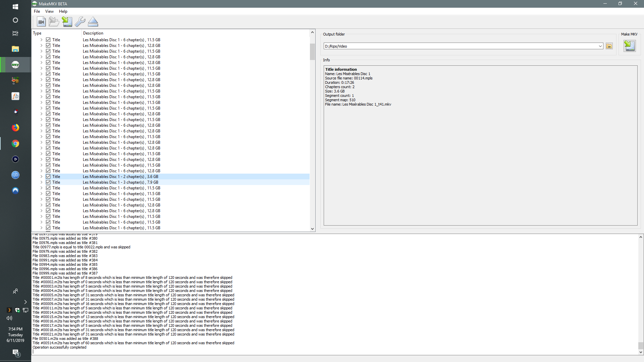Open the Help menu

pyautogui.click(x=63, y=11)
